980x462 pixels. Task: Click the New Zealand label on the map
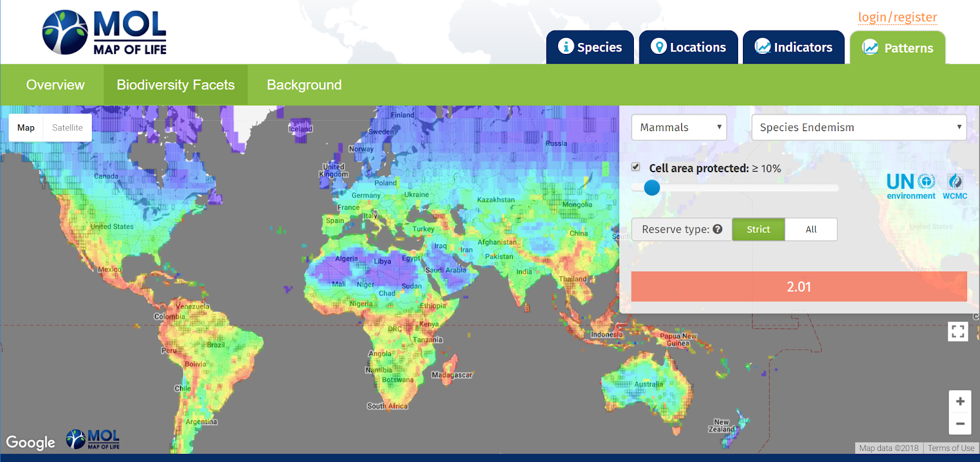coord(722,426)
